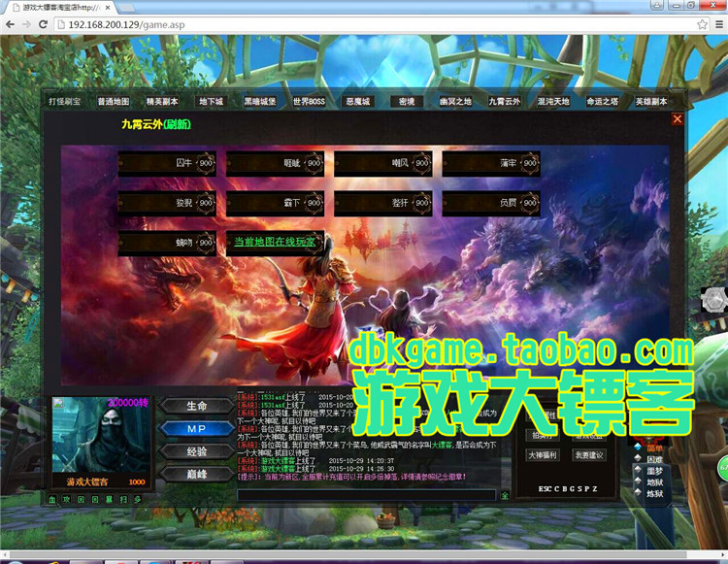Switch to 命运之塔 tab
Screen dimensions: 728x564
pos(602,101)
